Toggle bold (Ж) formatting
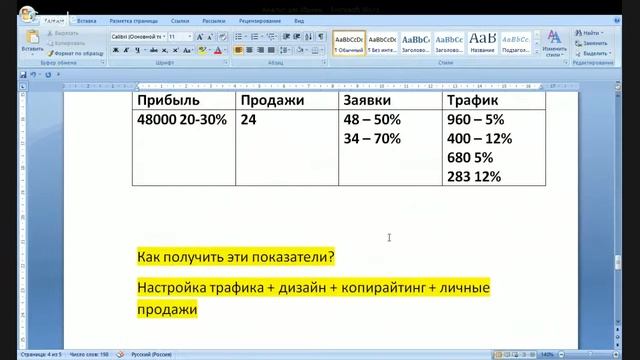Screen dimensions: 640x360 click(x=116, y=50)
